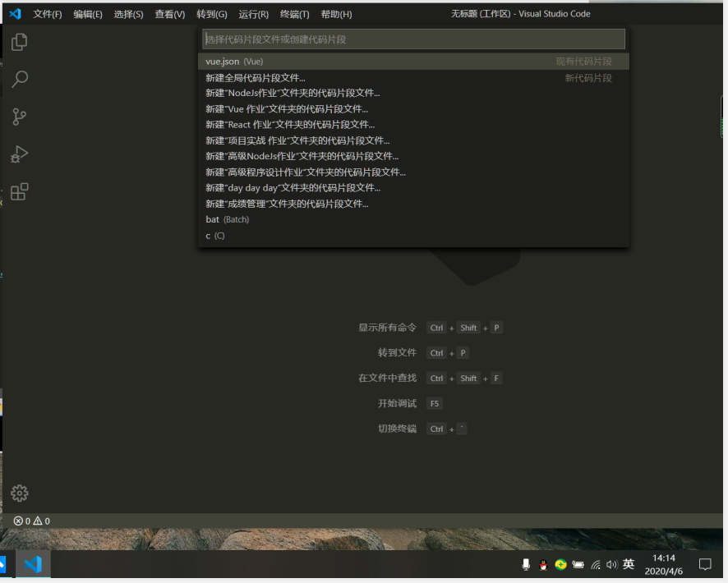Click the taskbar clock showing 14:14

[663, 564]
